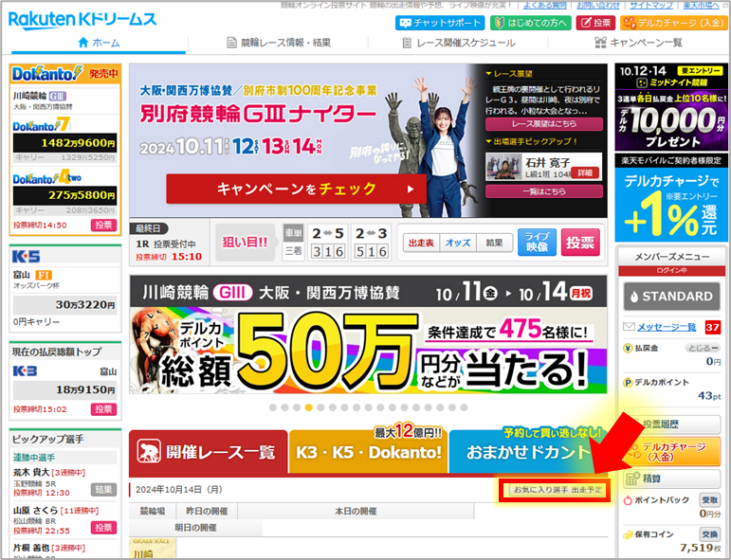Select the first carousel dot
Image resolution: width=731 pixels, height=560 pixels.
pyautogui.click(x=273, y=407)
